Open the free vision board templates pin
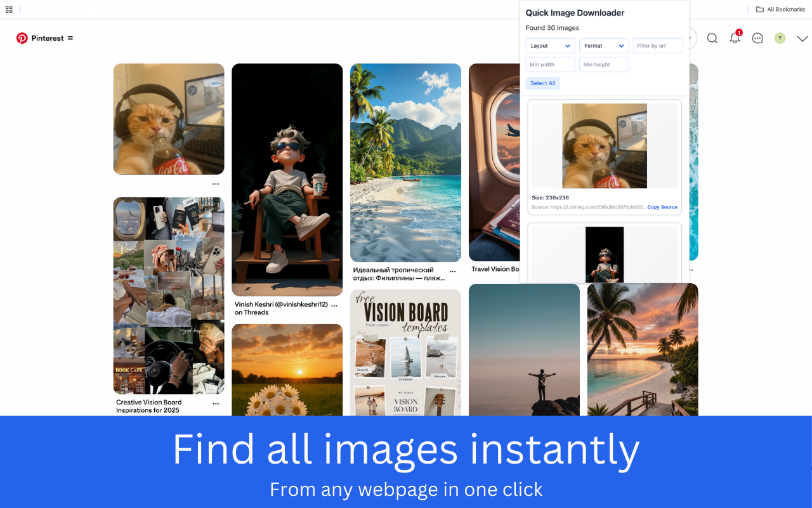Image resolution: width=812 pixels, height=508 pixels. [x=406, y=352]
